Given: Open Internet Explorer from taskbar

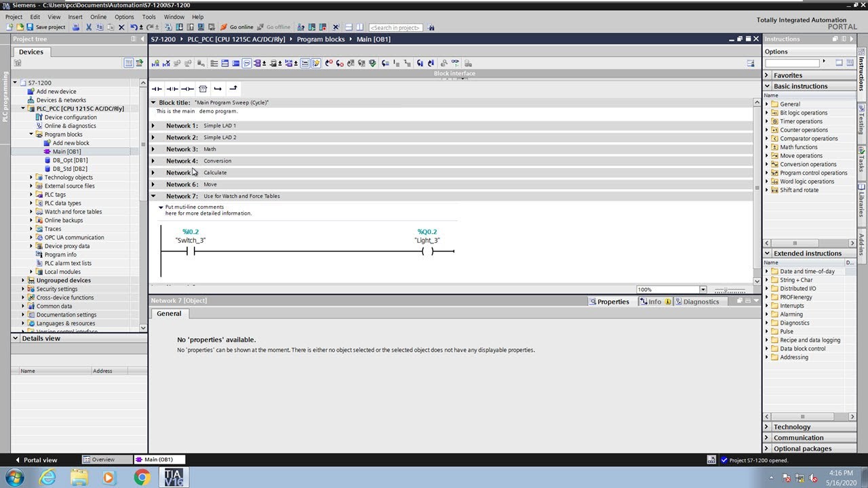Looking at the screenshot, I should [x=47, y=477].
